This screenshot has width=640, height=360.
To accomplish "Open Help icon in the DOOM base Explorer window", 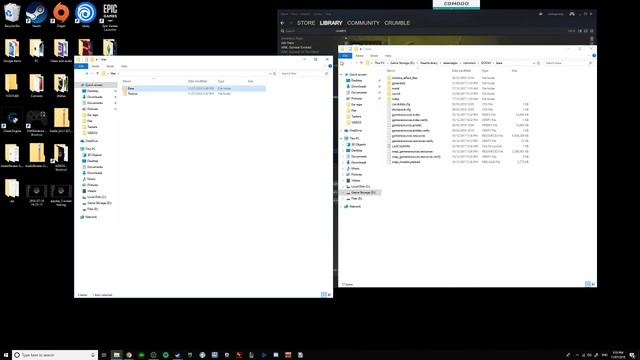I will [x=594, y=56].
